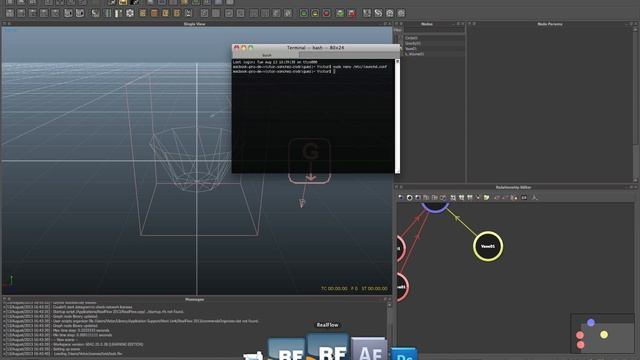Click the axis gizmo in the viewport corner
The height and width of the screenshot is (360, 640).
point(9,281)
